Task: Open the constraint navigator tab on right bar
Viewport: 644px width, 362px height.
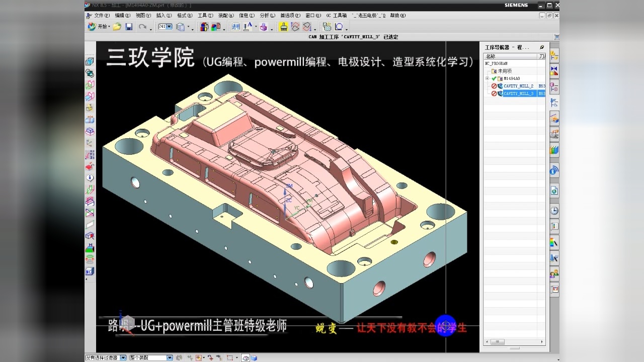Action: click(554, 70)
